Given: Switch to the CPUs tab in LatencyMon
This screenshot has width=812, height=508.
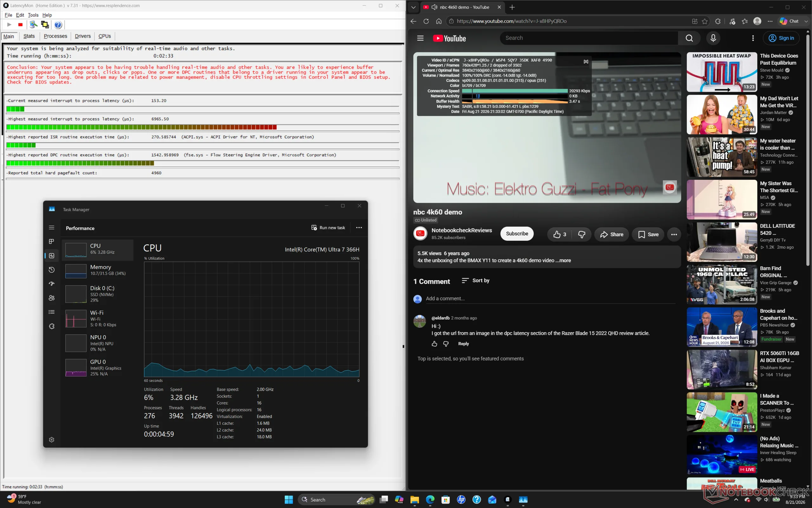Looking at the screenshot, I should pyautogui.click(x=105, y=36).
